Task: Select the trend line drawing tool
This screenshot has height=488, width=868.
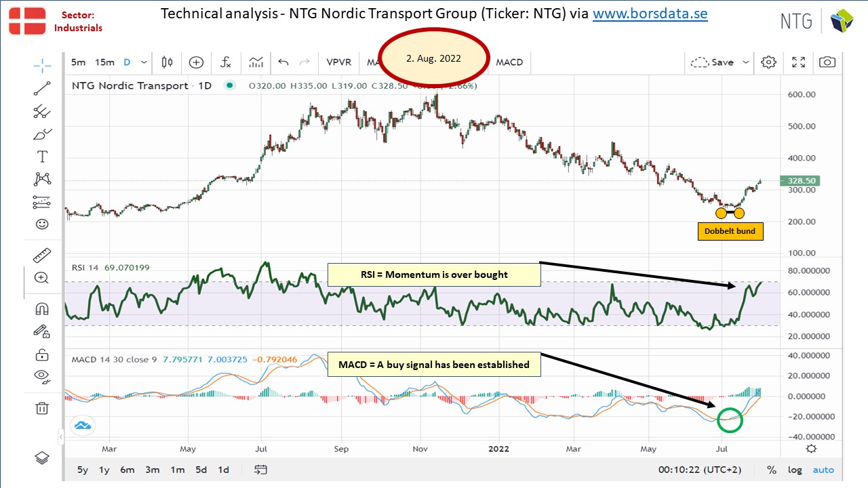Action: point(42,87)
